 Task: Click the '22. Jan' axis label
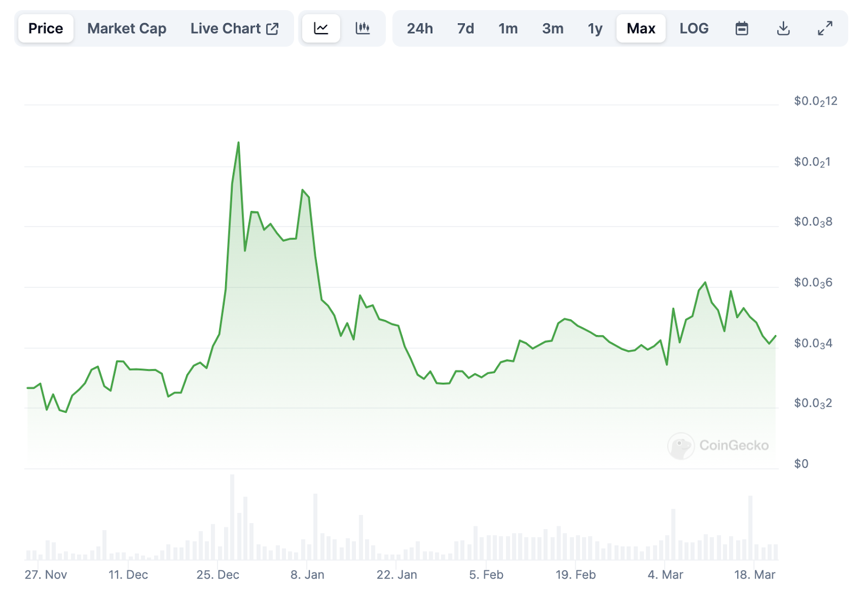pos(397,575)
